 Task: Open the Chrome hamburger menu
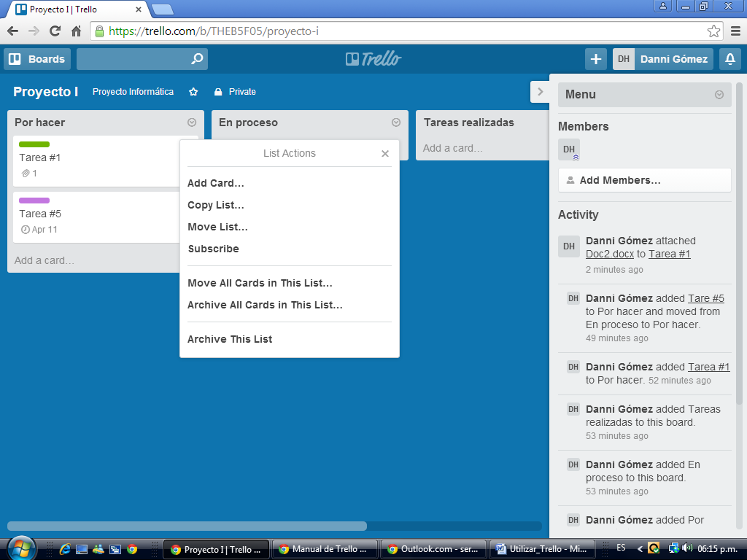click(x=735, y=31)
